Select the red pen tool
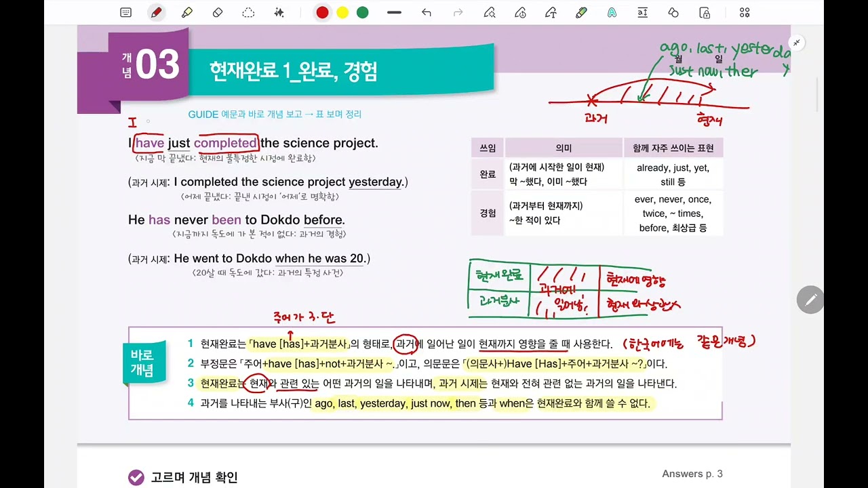868x488 pixels. (157, 12)
